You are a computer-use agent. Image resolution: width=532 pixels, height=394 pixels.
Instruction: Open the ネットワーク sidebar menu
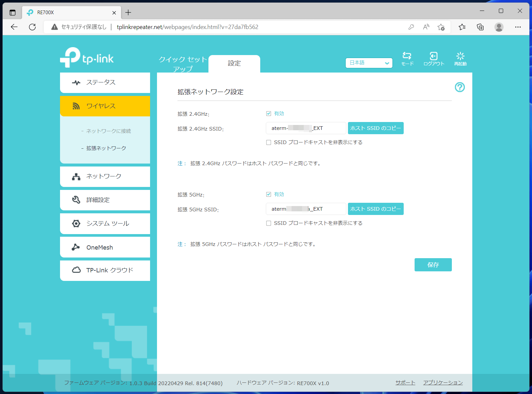tap(105, 176)
